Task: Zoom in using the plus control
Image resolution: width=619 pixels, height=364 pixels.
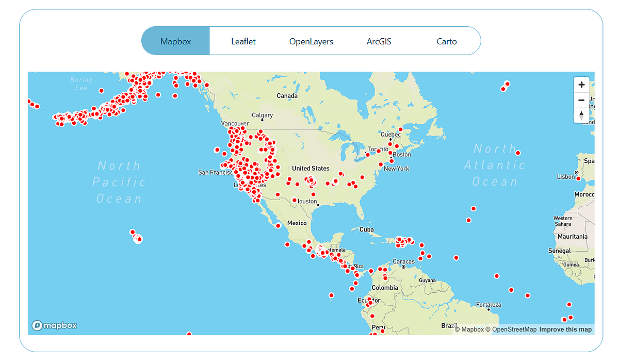Action: point(581,85)
